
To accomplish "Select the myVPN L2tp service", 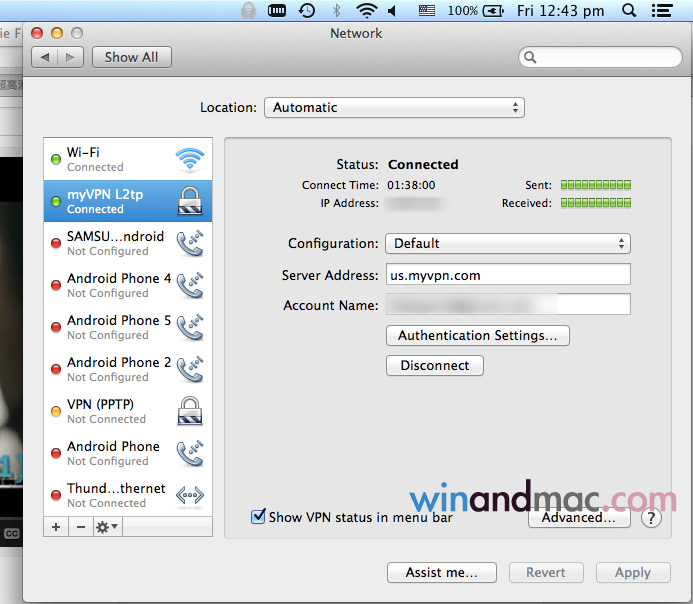I will click(128, 201).
